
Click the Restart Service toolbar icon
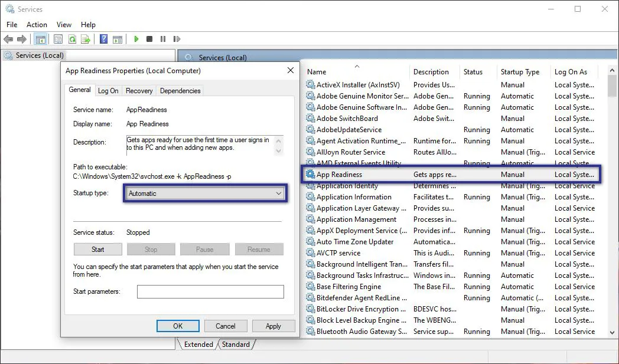click(176, 39)
